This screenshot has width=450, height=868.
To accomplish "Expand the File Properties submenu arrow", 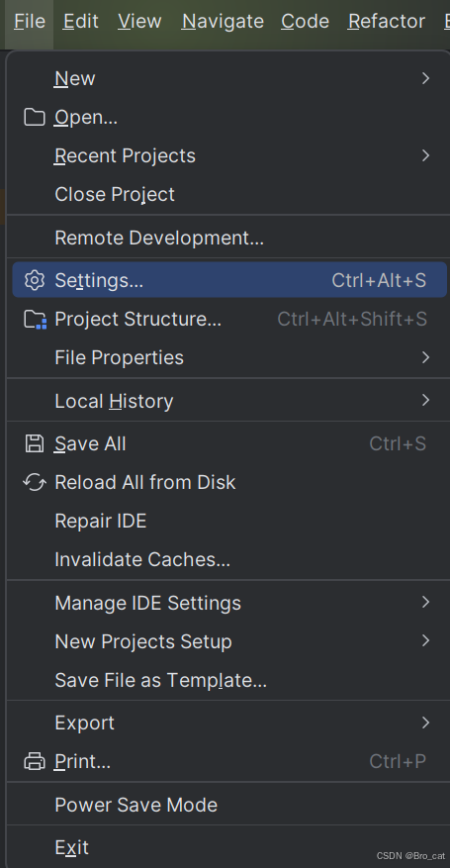I will tap(425, 357).
